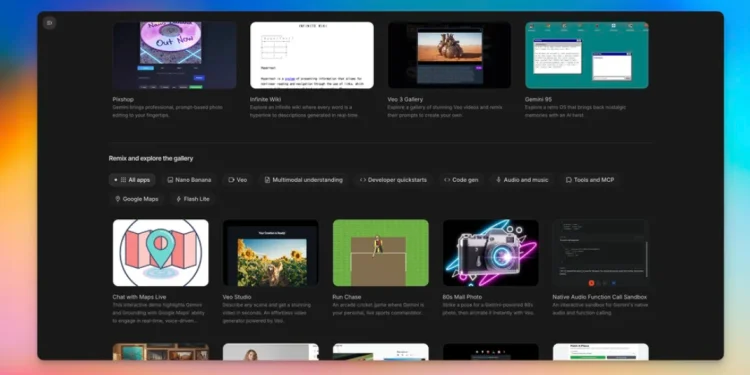The width and height of the screenshot is (750, 375).
Task: Click the 80s Mall Photo title
Action: (462, 297)
